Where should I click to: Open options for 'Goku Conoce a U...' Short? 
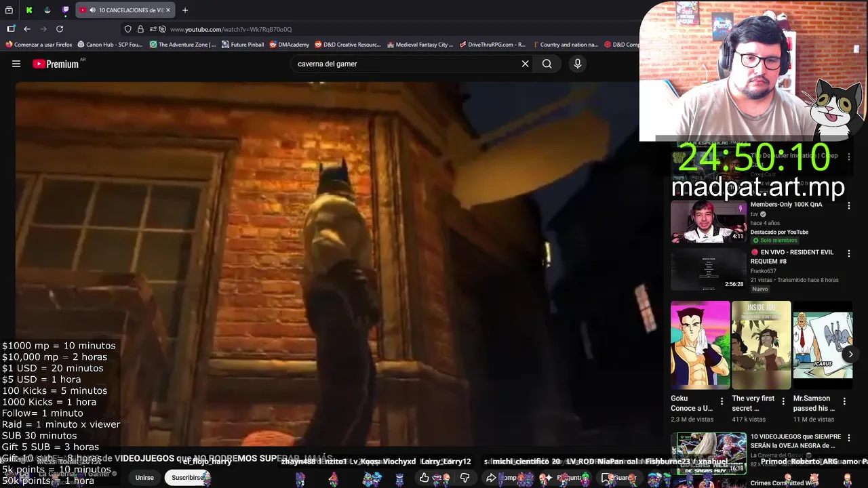click(x=722, y=402)
